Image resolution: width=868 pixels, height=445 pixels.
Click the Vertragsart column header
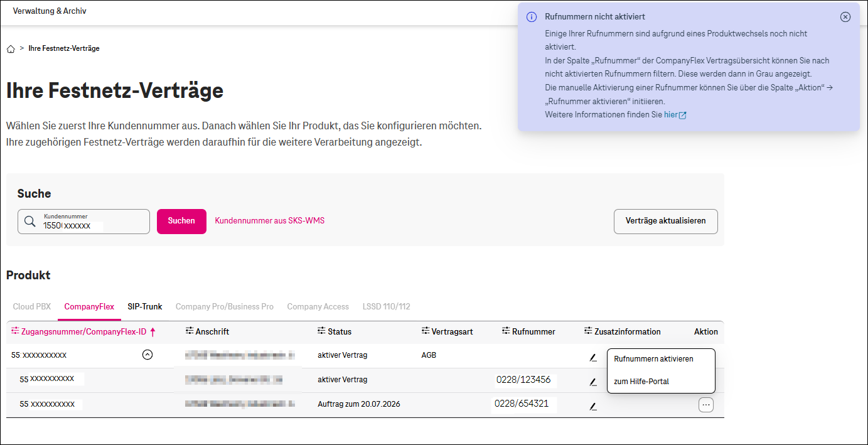tap(452, 331)
